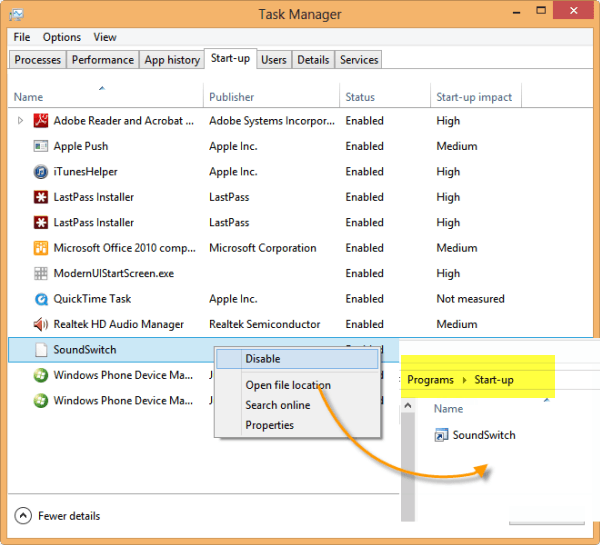600x545 pixels.
Task: Click the Adobe Reader and Acrobat icon
Action: (x=41, y=121)
